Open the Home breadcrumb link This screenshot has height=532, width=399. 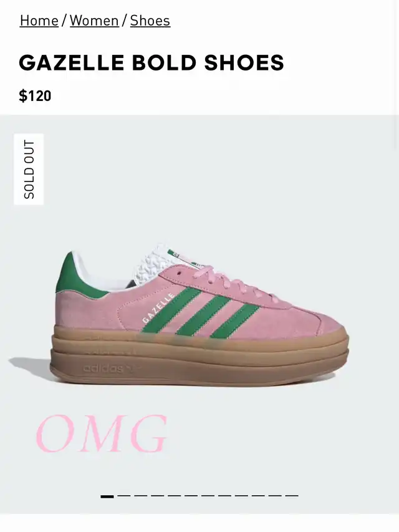(39, 21)
